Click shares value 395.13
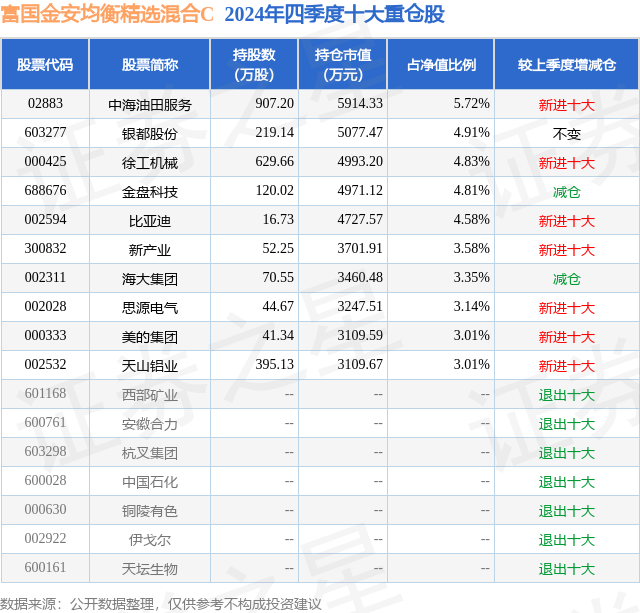 tap(275, 364)
